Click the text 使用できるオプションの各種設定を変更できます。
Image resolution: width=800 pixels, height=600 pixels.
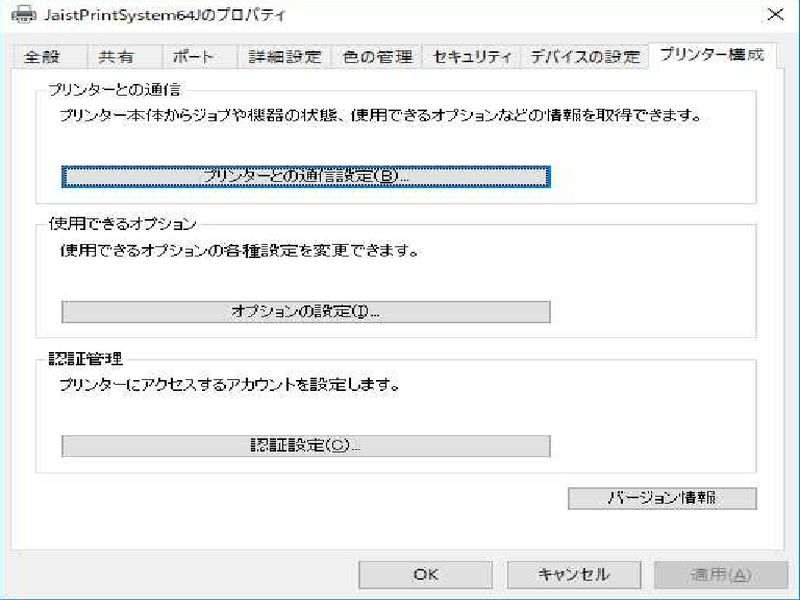click(x=239, y=250)
